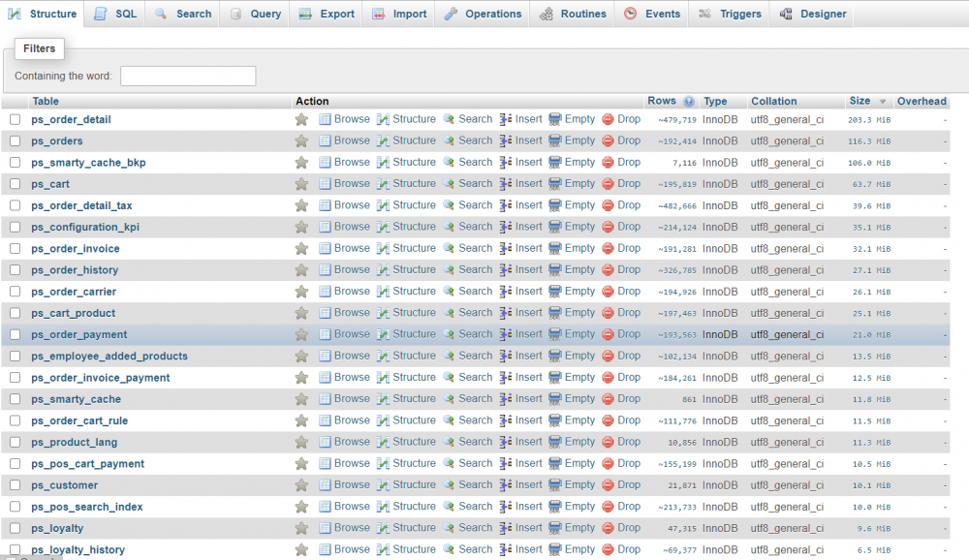Toggle Size column sort arrow
Image resolution: width=969 pixels, height=560 pixels.
pyautogui.click(x=883, y=102)
